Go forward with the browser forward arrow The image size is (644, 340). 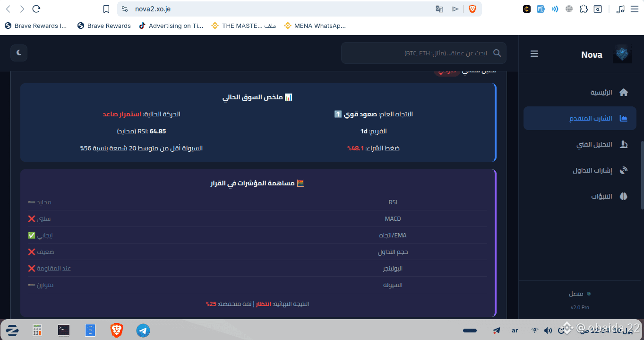click(x=22, y=9)
